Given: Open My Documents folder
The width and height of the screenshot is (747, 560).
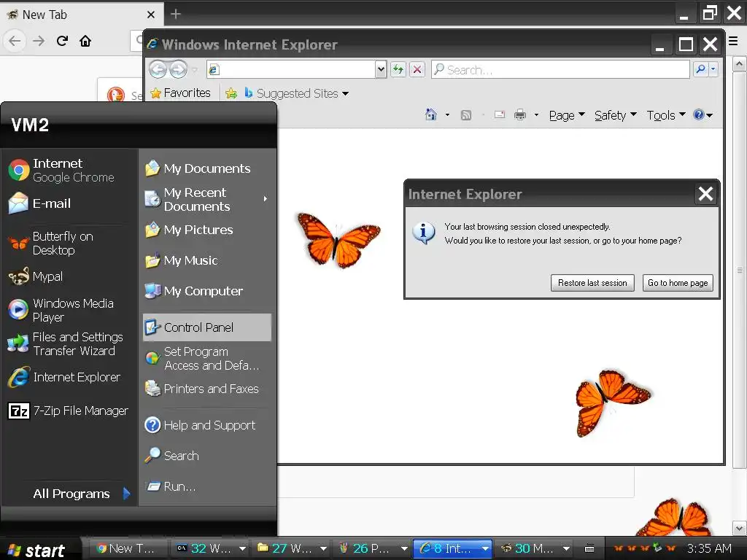Looking at the screenshot, I should 206,168.
